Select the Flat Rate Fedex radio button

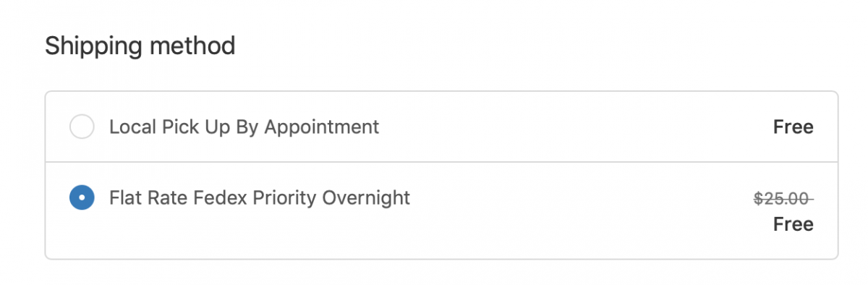coord(82,197)
